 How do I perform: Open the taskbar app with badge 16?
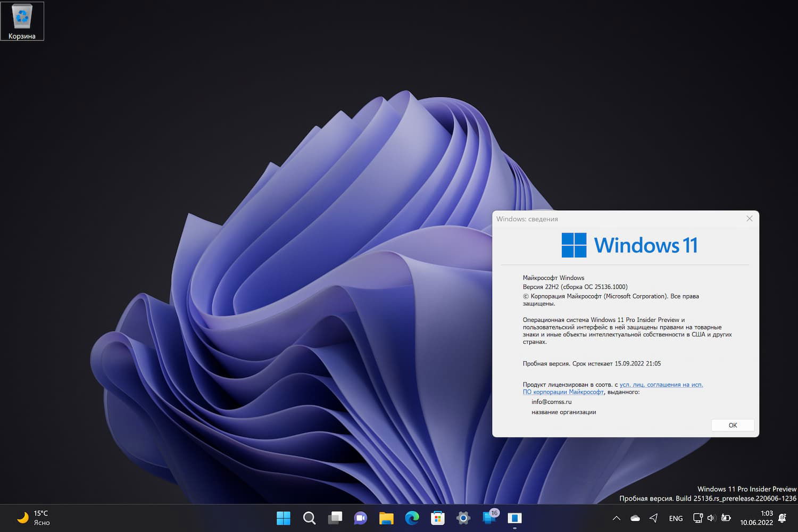pyautogui.click(x=489, y=518)
